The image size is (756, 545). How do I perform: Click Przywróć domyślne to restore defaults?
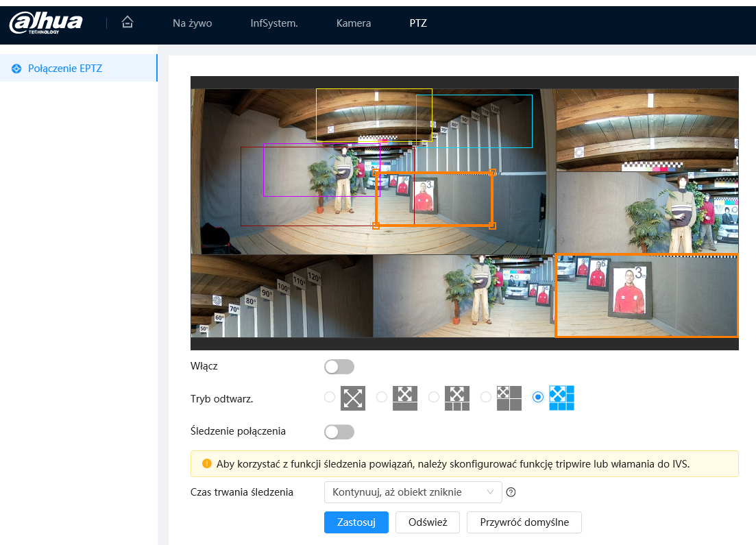[524, 522]
